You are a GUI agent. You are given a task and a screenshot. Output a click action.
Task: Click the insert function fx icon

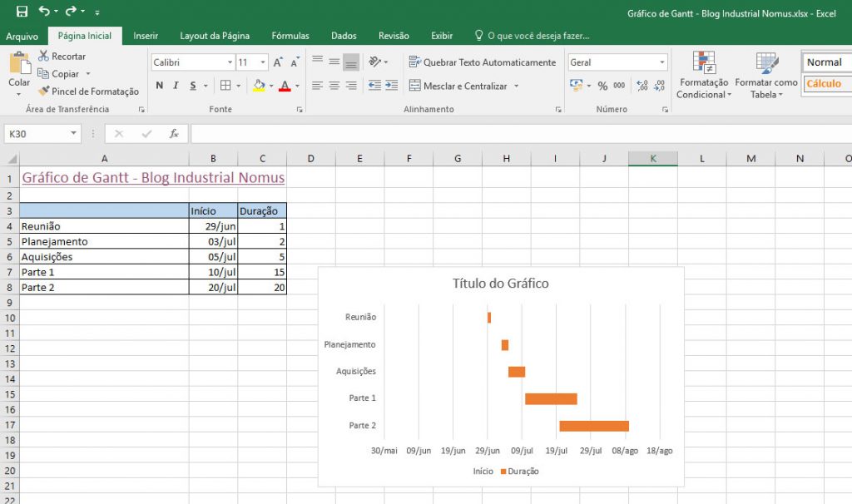click(174, 134)
